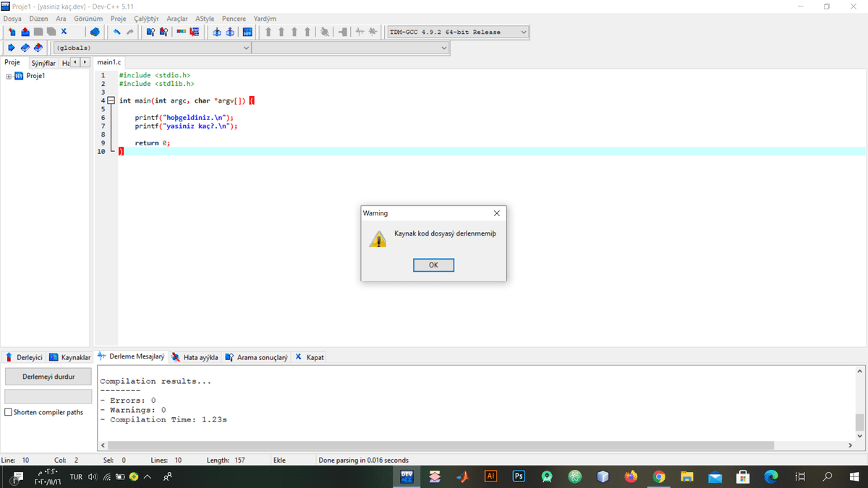Open the TDM-GCC compiler selection dropdown
The image size is (868, 488).
point(459,32)
